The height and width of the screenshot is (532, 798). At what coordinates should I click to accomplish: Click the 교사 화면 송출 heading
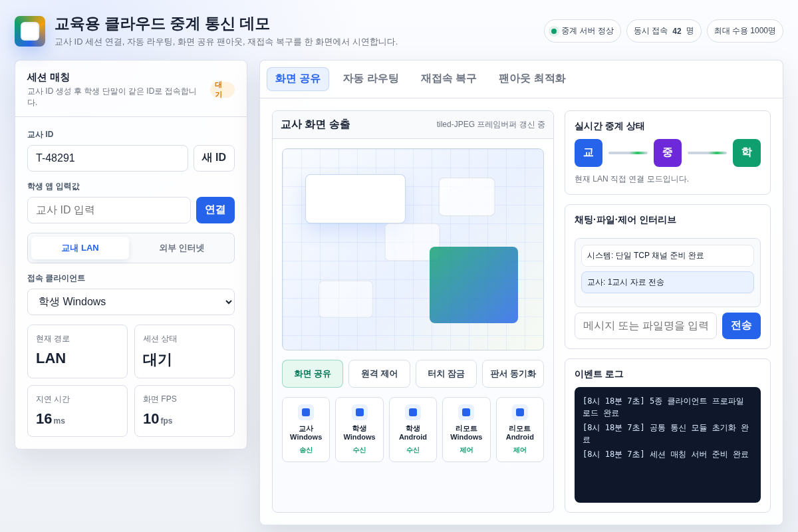click(315, 124)
